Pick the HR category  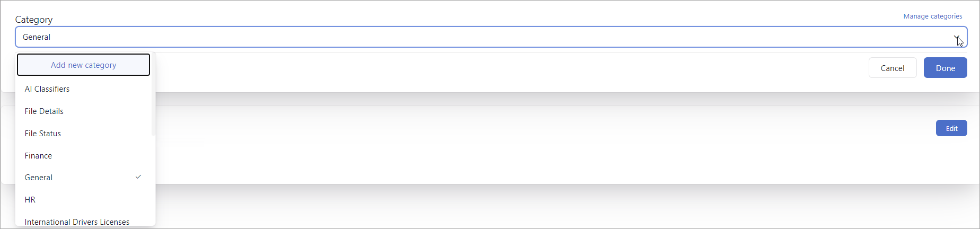click(30, 200)
